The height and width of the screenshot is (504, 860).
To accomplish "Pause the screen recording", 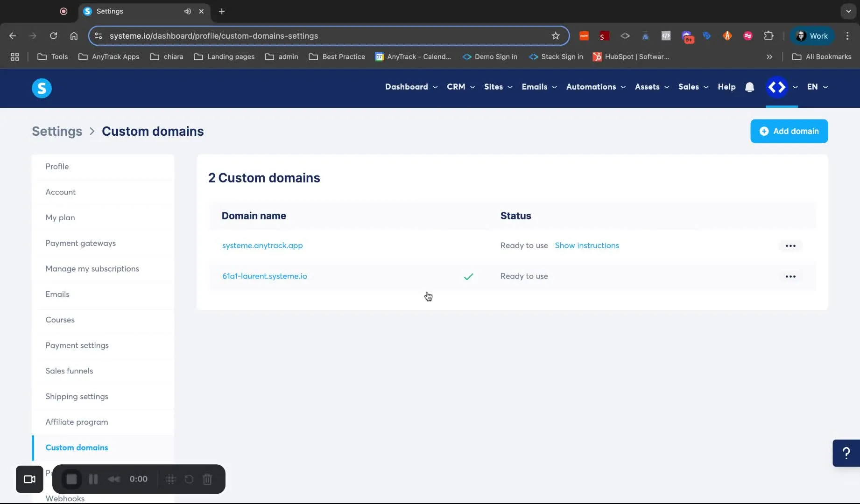I will pos(93,479).
